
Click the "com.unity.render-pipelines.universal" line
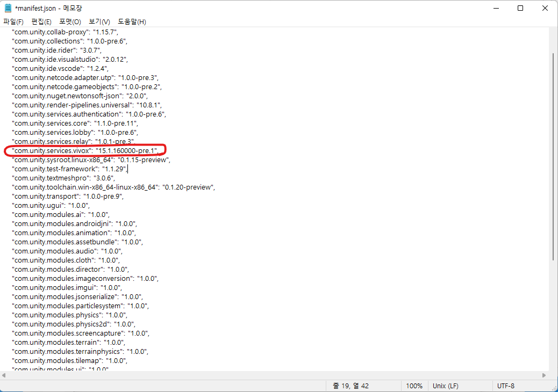pyautogui.click(x=87, y=105)
